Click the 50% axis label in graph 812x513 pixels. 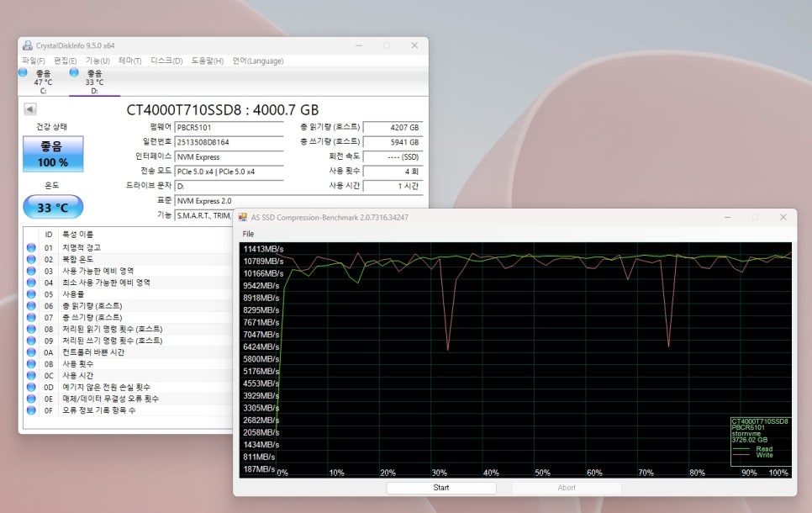click(543, 473)
